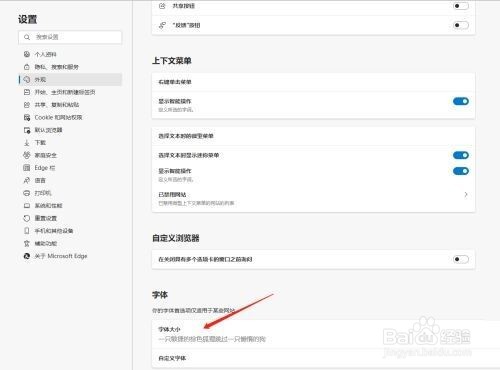Click the 家庭安全 family safety icon
Image resolution: width=500 pixels, height=370 pixels.
(27, 155)
